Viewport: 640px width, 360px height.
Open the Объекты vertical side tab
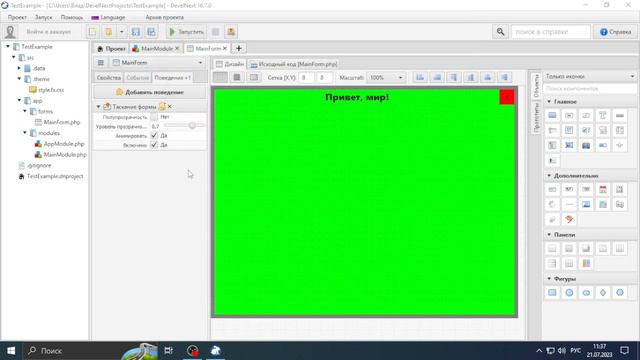[x=536, y=86]
